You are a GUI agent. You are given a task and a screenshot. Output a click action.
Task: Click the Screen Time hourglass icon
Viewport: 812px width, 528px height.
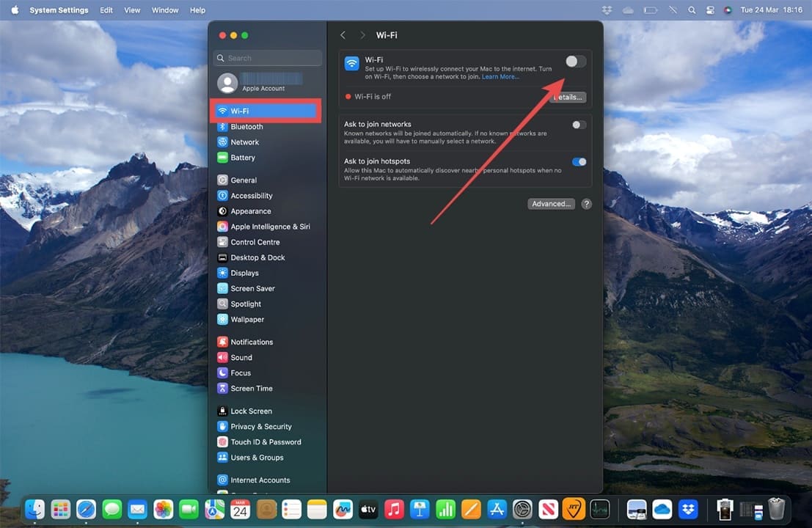[222, 389]
